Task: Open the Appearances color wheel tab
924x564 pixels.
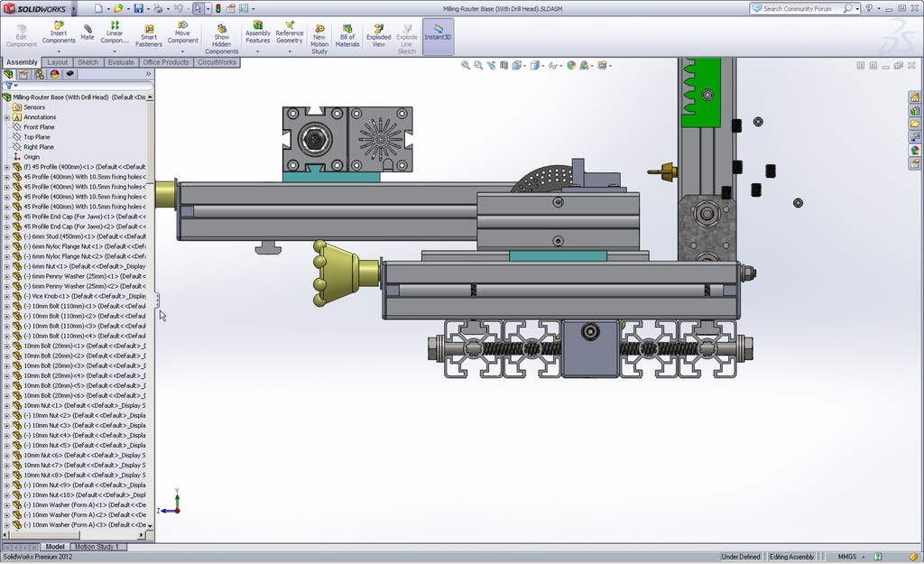Action: point(915,151)
